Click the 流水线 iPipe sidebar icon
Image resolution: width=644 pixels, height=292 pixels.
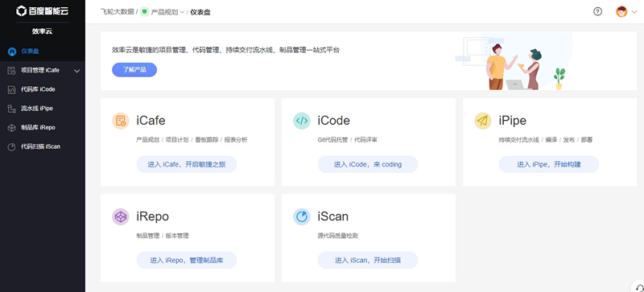pos(12,109)
